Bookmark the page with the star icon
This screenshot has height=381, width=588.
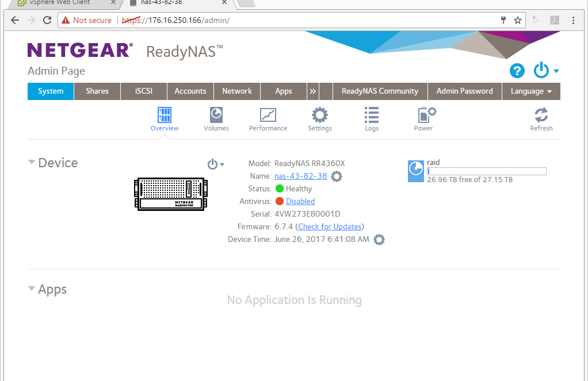517,20
